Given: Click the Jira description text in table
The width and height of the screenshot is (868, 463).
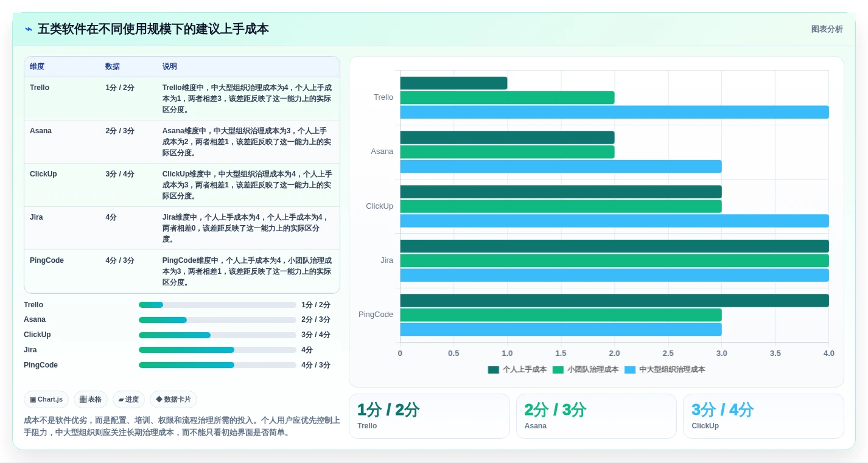Looking at the screenshot, I should point(245,228).
